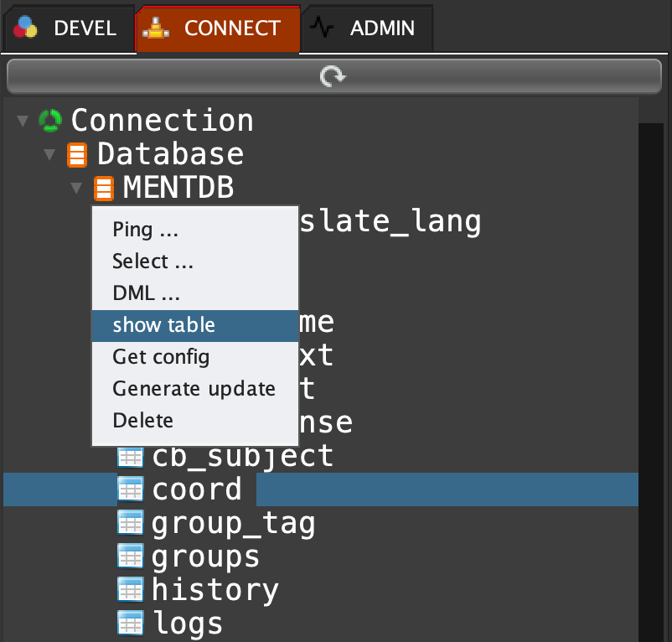Switch to the DEVEL tab
The width and height of the screenshot is (672, 642).
pyautogui.click(x=67, y=28)
